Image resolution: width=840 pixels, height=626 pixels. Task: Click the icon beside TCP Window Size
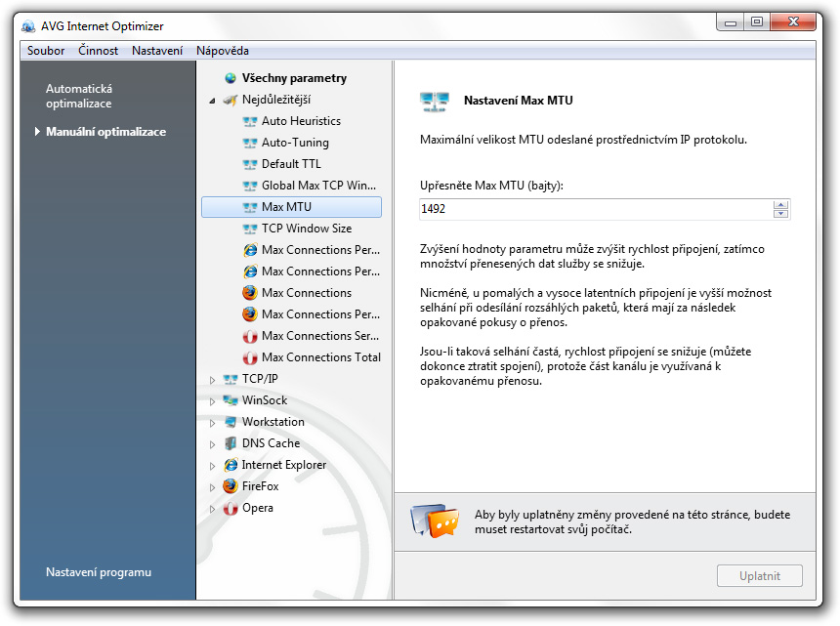(x=250, y=229)
